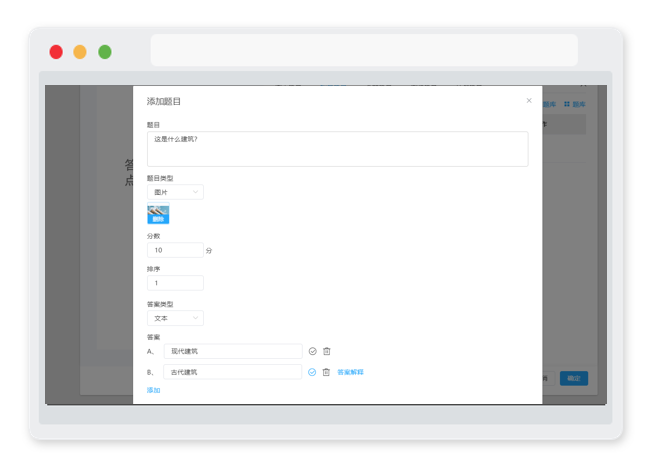Click the 排序 order field showing 1

175,283
